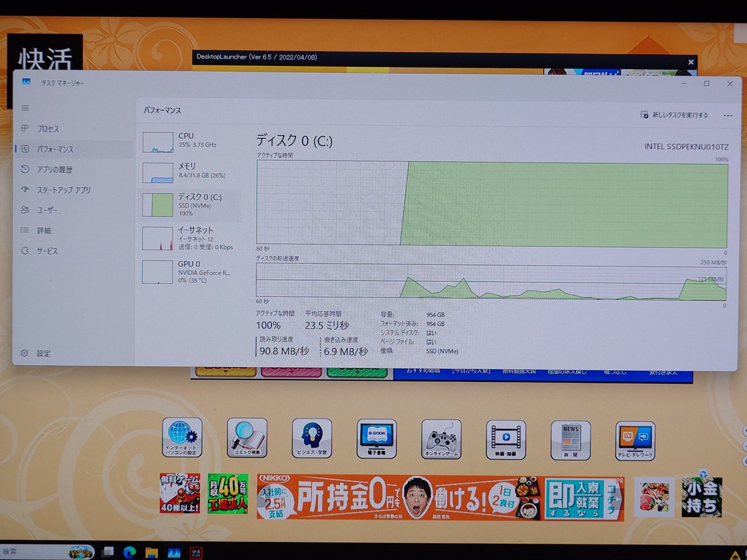Screen dimensions: 747x560
Task: Click 新しいタスクを実行する button
Action: tap(675, 115)
